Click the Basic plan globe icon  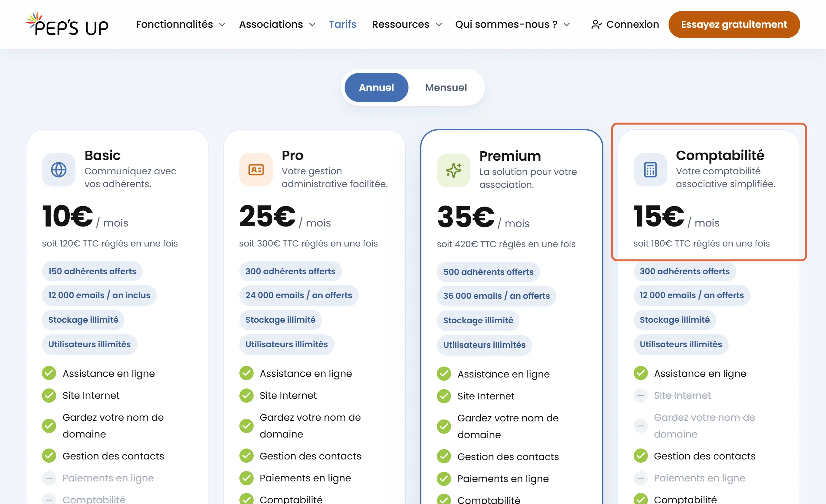pos(59,170)
